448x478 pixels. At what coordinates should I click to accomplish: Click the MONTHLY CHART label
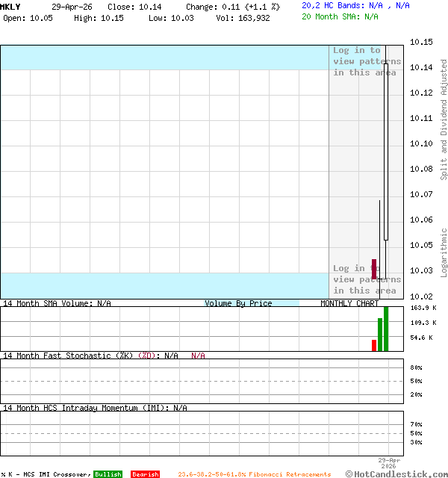349,303
